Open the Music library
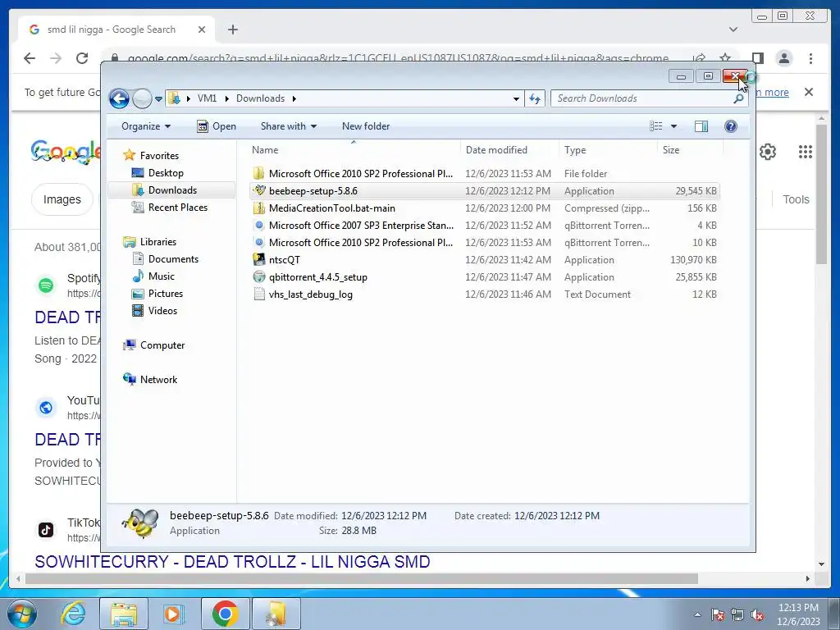This screenshot has height=630, width=840. (161, 276)
